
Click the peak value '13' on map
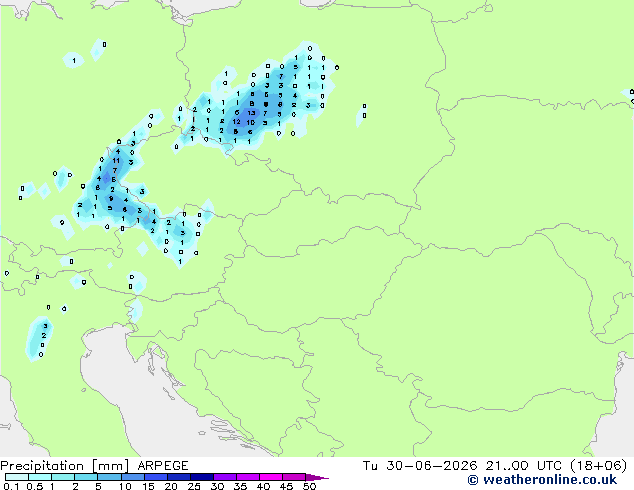point(251,113)
